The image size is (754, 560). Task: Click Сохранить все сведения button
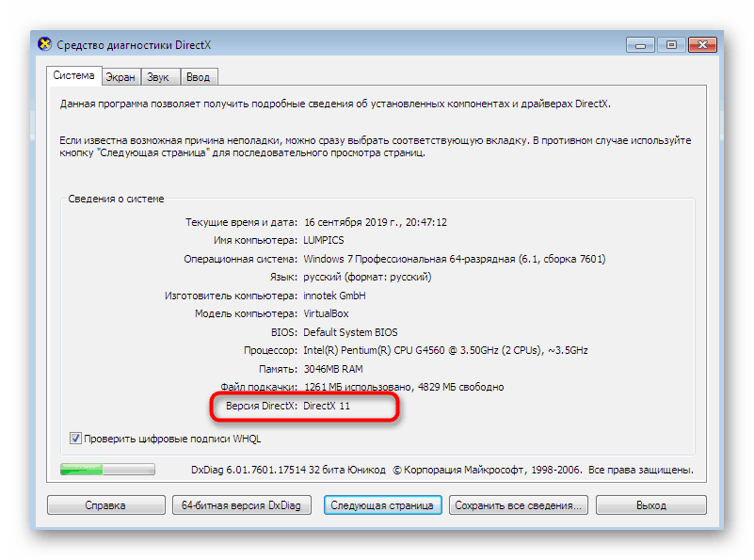click(x=519, y=505)
